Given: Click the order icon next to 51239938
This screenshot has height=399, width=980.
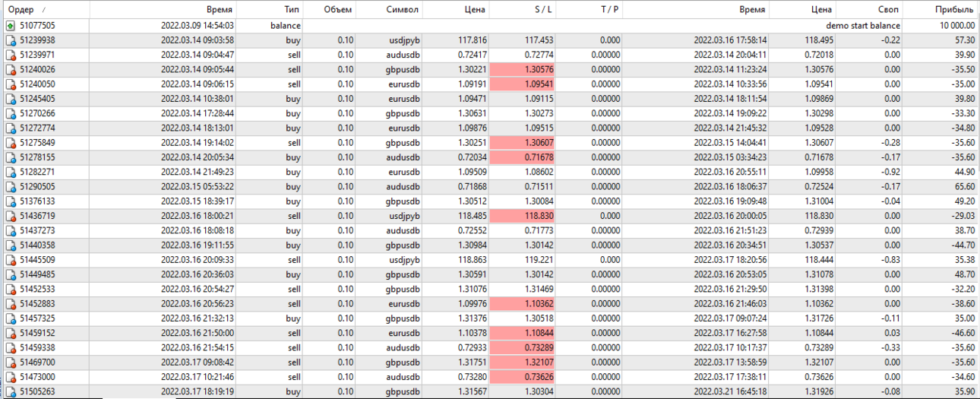Looking at the screenshot, I should [x=11, y=40].
